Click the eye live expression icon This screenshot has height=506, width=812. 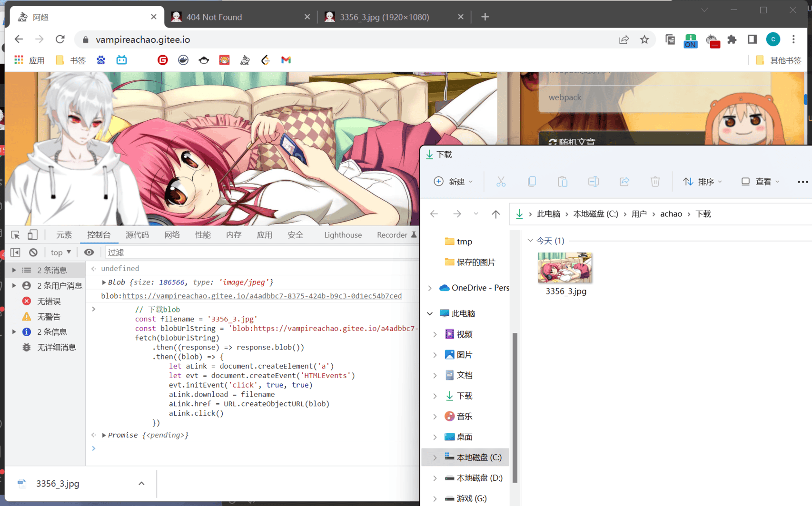(x=89, y=253)
